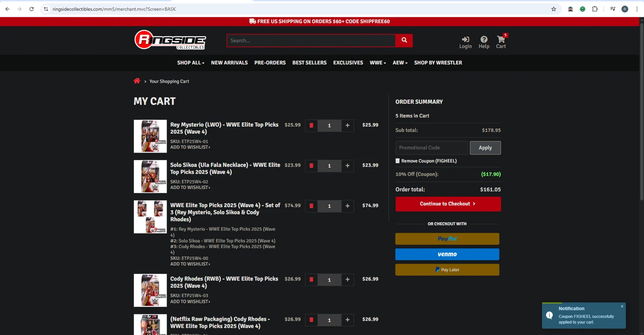Click the browser address bar URL
The width and height of the screenshot is (644, 335).
(x=114, y=9)
